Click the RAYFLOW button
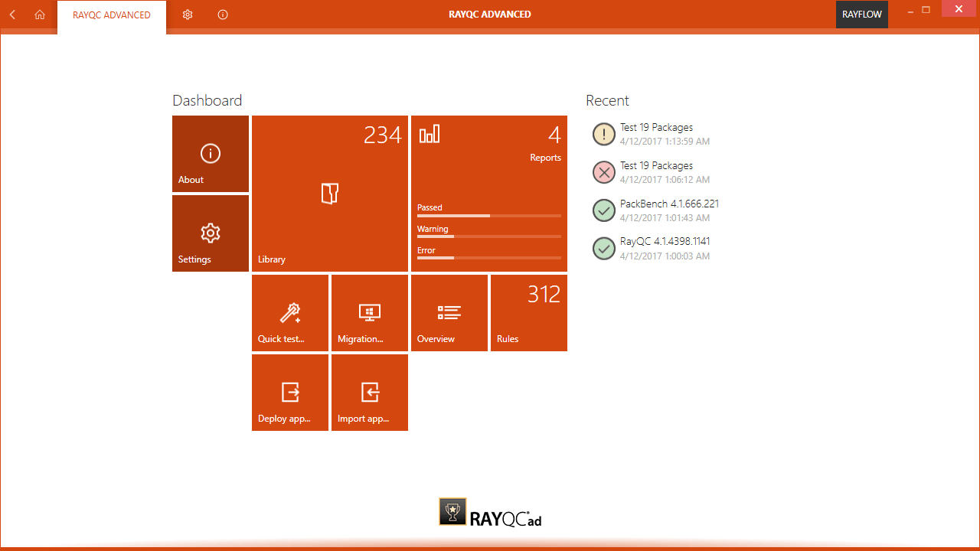The width and height of the screenshot is (980, 551). (861, 15)
